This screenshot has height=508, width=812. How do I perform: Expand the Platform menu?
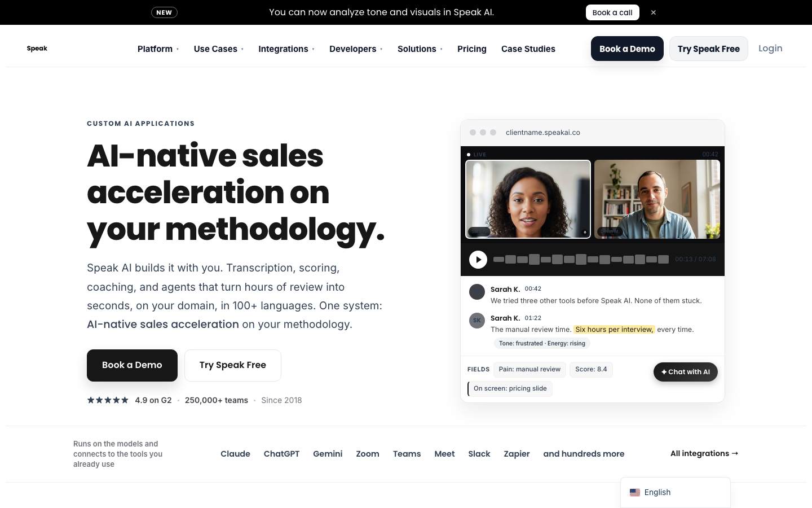(x=158, y=49)
